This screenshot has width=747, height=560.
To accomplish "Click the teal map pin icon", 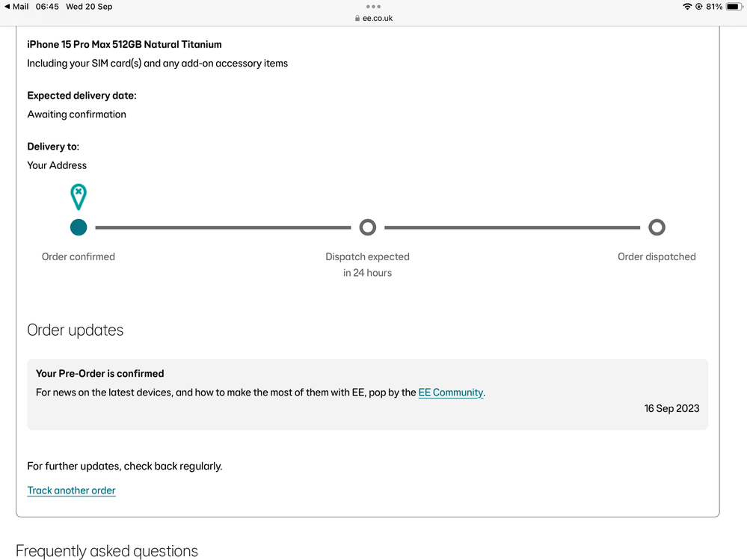I will 79,197.
